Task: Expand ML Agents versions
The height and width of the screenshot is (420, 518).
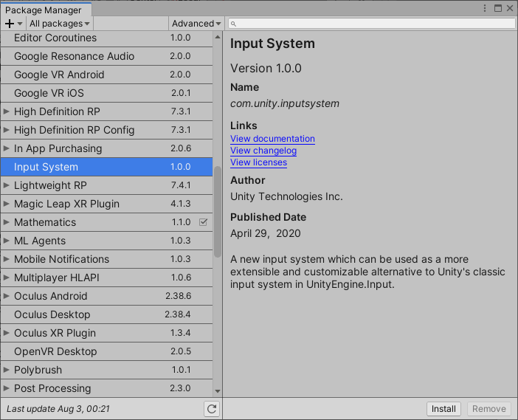Action: click(x=7, y=241)
